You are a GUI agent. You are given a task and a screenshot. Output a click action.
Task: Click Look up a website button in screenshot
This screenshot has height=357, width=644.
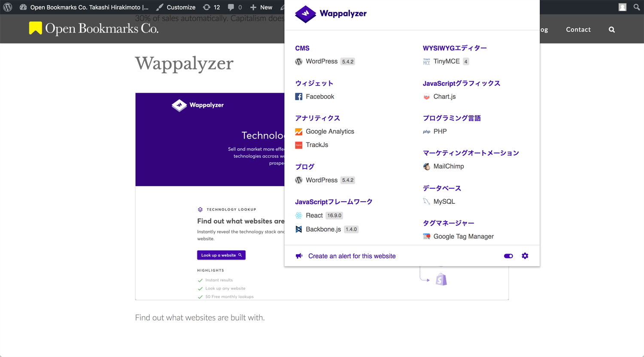pos(221,255)
